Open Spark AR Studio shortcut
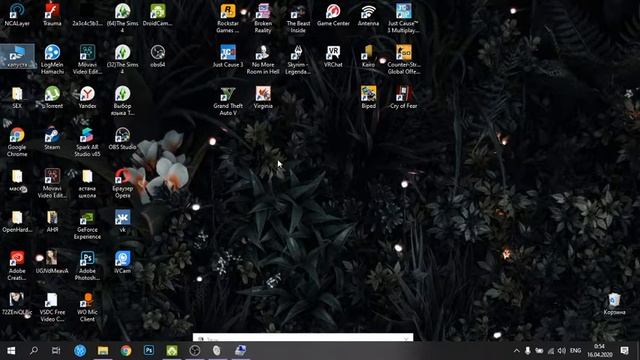 pyautogui.click(x=87, y=142)
